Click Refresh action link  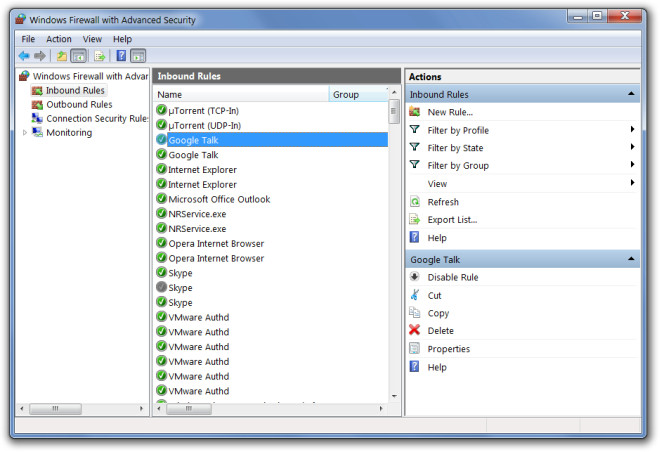443,202
